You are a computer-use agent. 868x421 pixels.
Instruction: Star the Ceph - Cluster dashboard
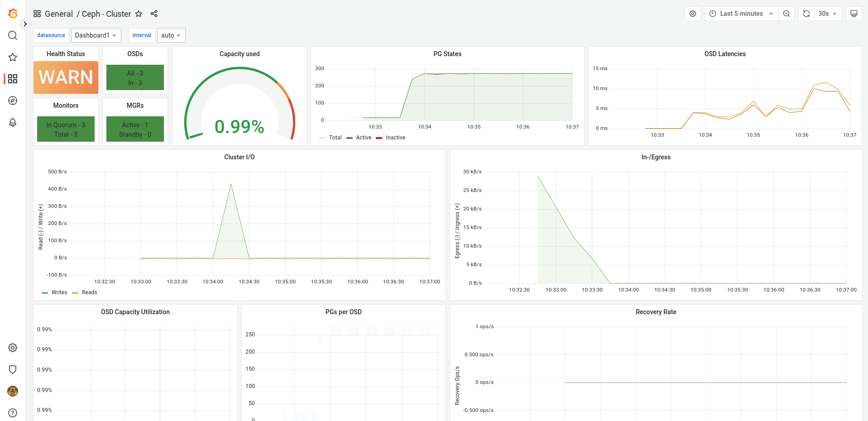tap(139, 14)
